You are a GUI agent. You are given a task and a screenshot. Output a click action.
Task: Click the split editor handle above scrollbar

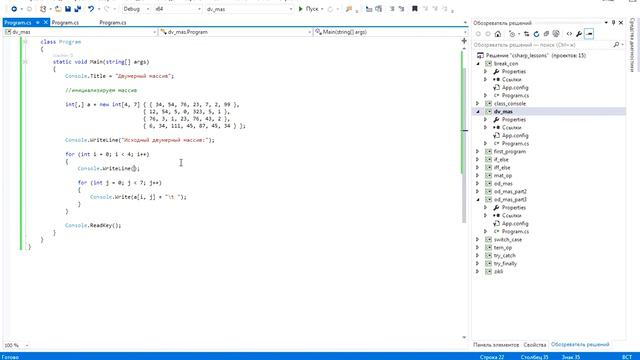pos(464,40)
